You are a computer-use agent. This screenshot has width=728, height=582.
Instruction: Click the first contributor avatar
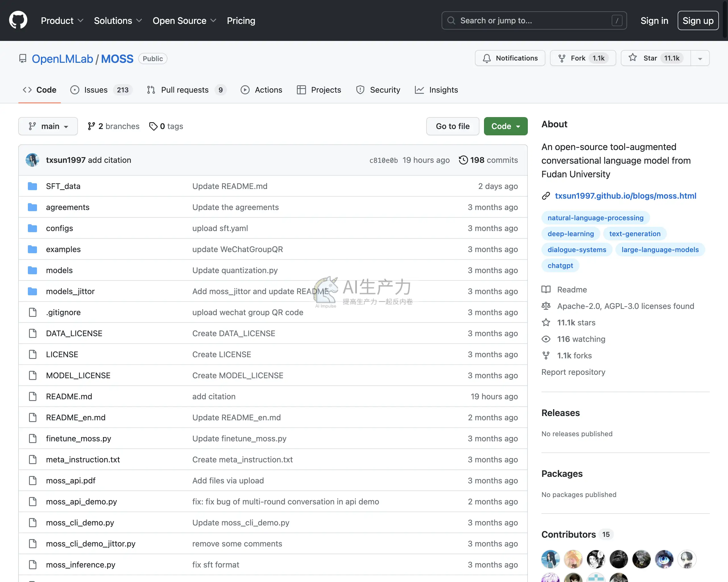pos(550,559)
